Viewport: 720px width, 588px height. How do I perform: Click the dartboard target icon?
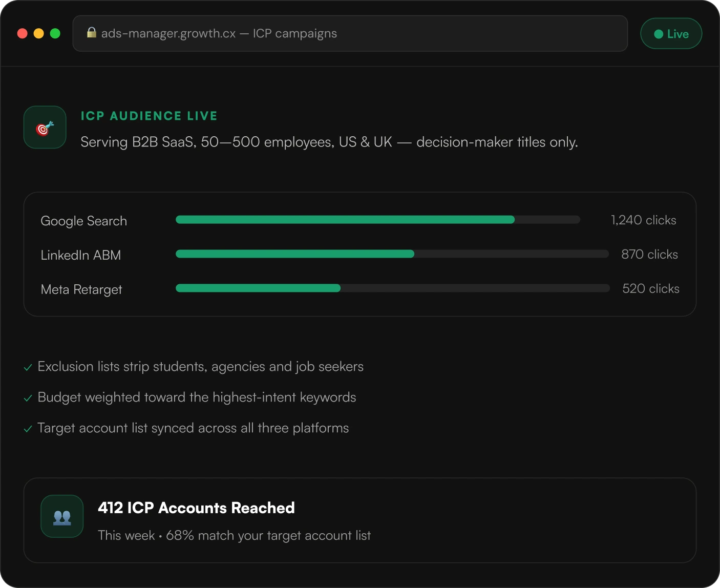[45, 128]
